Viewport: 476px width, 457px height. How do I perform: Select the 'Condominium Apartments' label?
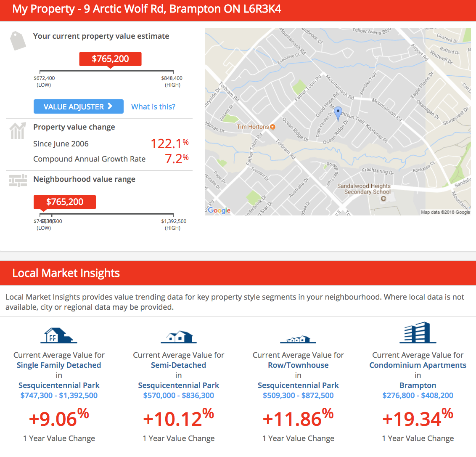click(x=418, y=365)
